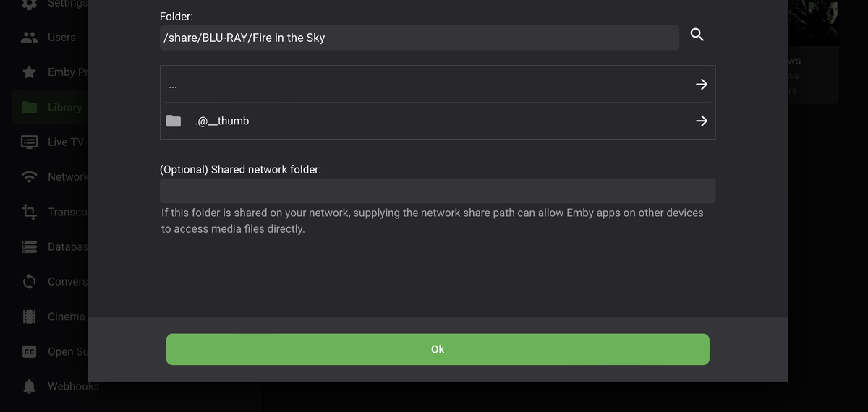Click the Webhooks bell icon
Image resolution: width=868 pixels, height=412 pixels.
point(30,386)
